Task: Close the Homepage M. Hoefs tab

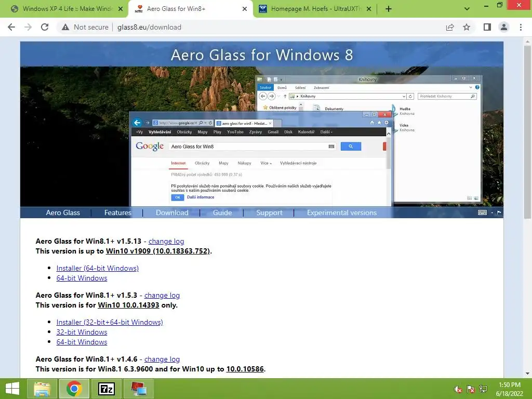Action: pyautogui.click(x=369, y=9)
